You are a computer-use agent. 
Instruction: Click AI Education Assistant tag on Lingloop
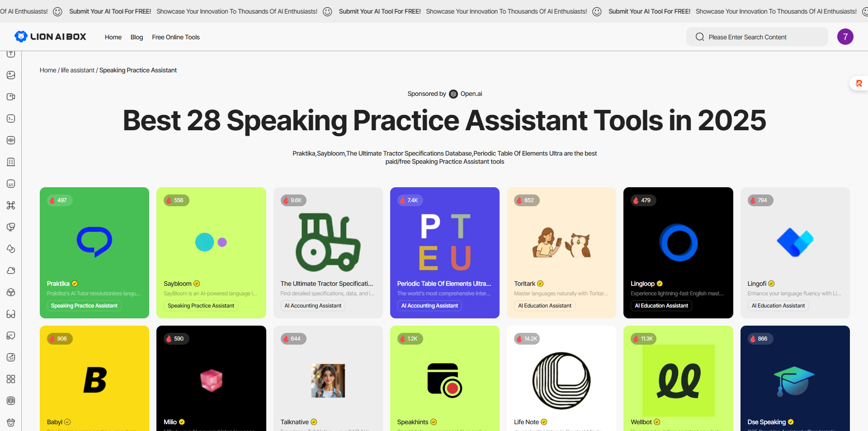661,306
